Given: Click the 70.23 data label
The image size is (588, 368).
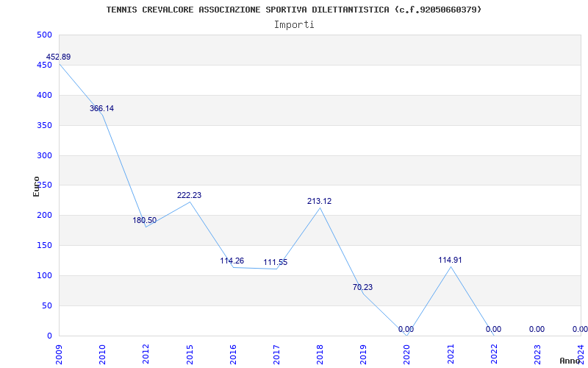Looking at the screenshot, I should point(362,287).
